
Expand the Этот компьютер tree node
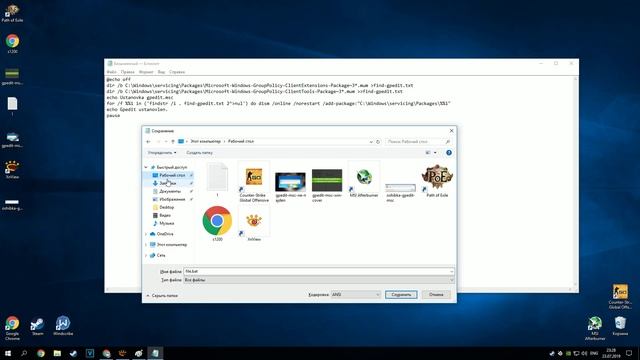click(x=146, y=244)
